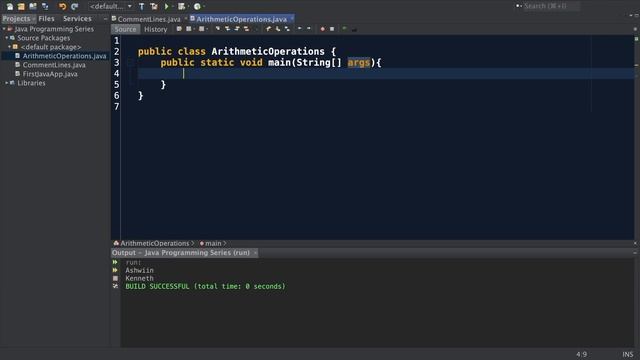Switch to the Files tab
Viewport: 640px width, 360px height.
[46, 19]
